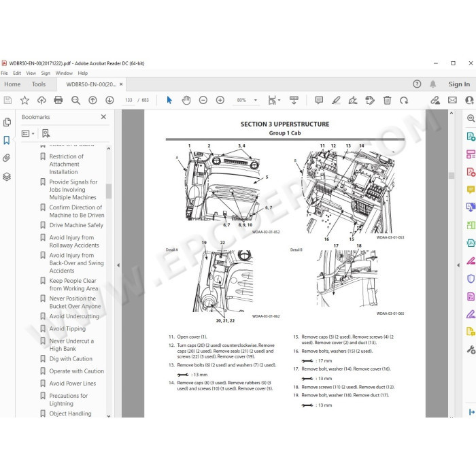Open bookmark Provide Signals for Jobs
This screenshot has height=476, width=476.
(73, 190)
